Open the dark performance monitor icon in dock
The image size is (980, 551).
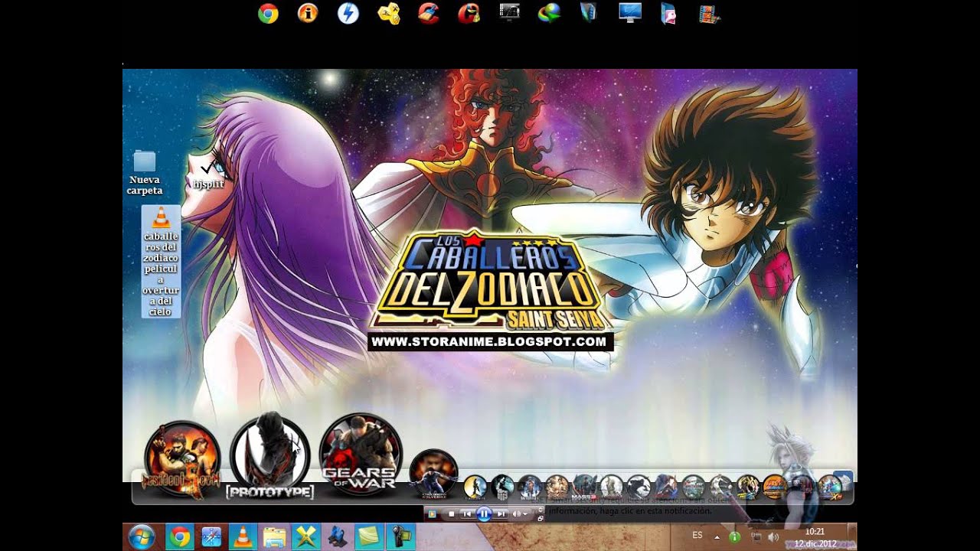[x=509, y=13]
